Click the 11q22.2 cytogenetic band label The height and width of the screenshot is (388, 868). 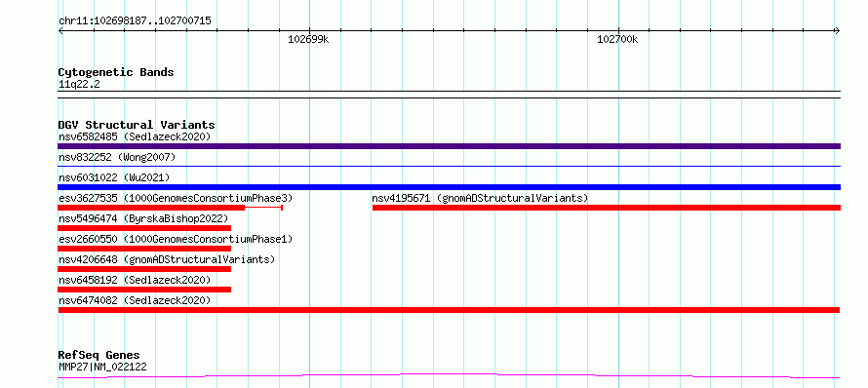(79, 85)
